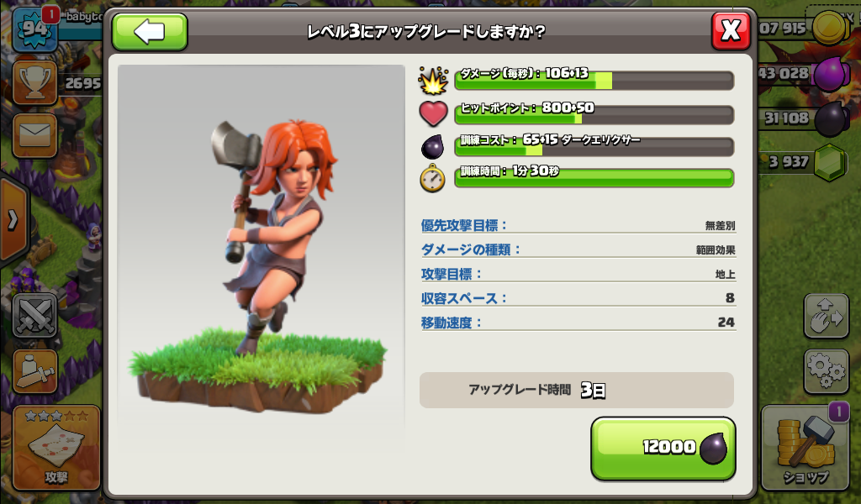Tap the layout edit hand icon

pos(827,315)
